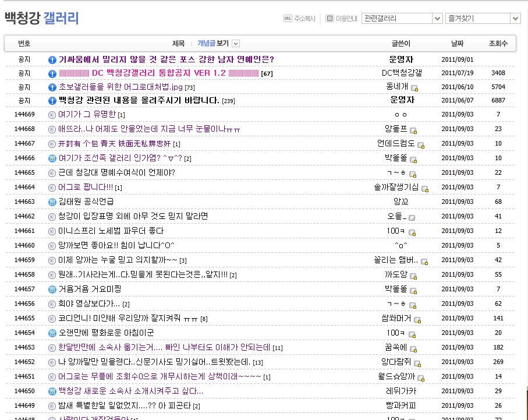Open post 기싸움에서 밀리지 않을 것 같은 포스
Image resolution: width=528 pixels, height=420 pixels.
pos(166,59)
